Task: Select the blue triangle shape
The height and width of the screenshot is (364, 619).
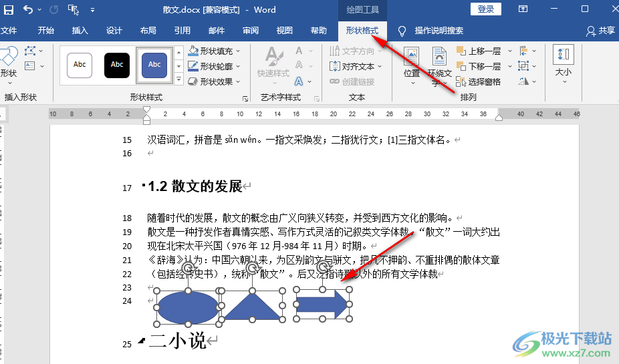Action: click(x=252, y=307)
